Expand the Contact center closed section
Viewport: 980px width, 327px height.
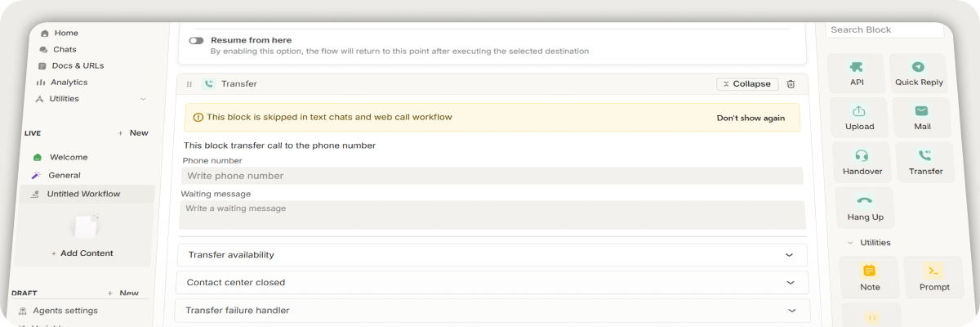point(492,283)
